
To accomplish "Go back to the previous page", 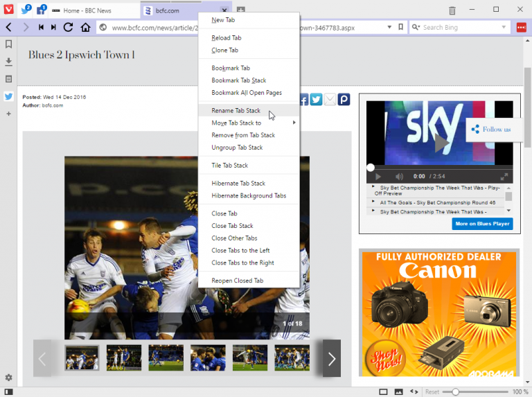I will point(9,27).
